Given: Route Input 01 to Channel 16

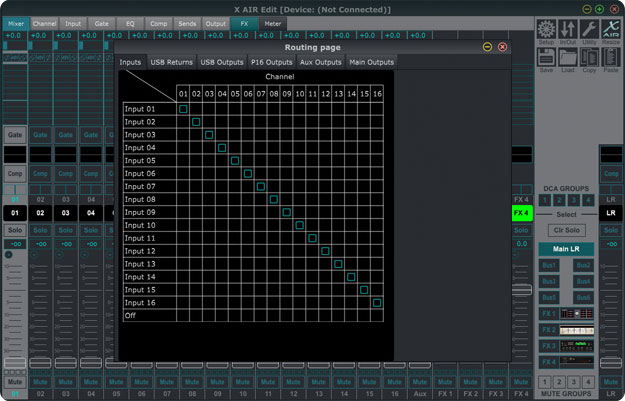Looking at the screenshot, I should point(377,109).
